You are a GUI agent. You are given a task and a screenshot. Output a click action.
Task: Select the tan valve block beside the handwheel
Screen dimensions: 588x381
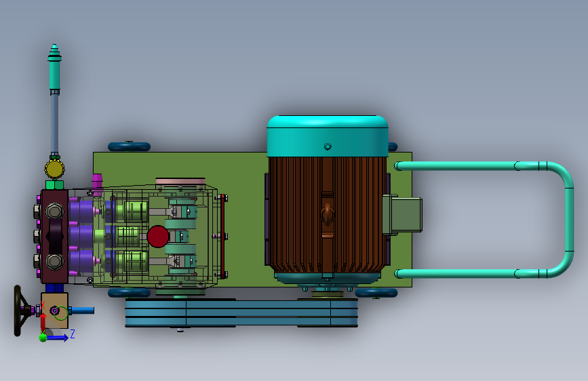[x=54, y=310]
